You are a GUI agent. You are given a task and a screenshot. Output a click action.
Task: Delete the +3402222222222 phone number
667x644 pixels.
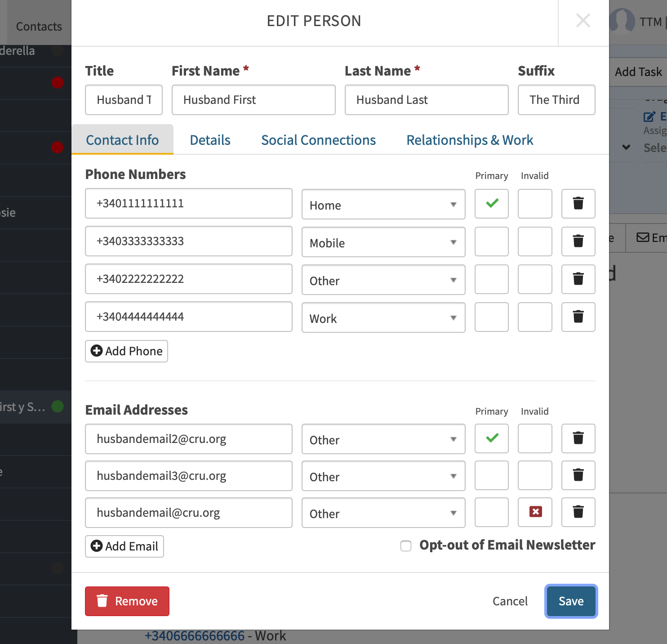pos(578,279)
